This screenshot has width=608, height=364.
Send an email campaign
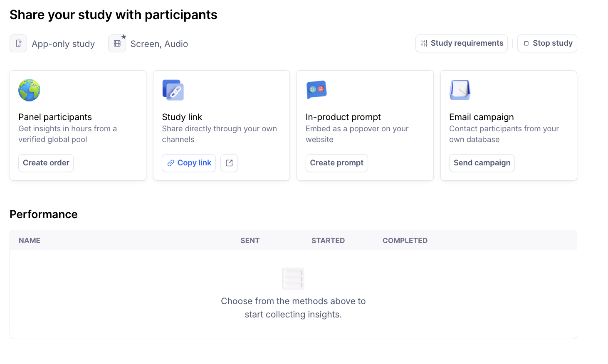(482, 163)
